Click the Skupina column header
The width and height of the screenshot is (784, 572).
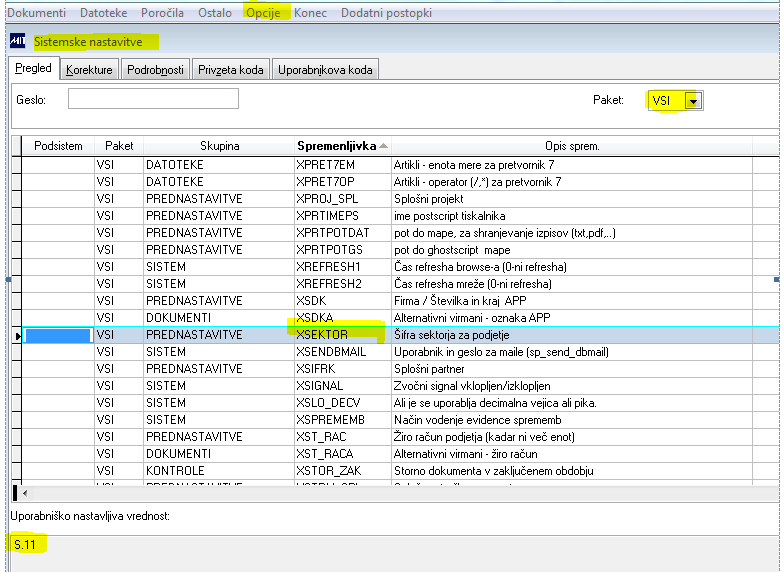[219, 146]
